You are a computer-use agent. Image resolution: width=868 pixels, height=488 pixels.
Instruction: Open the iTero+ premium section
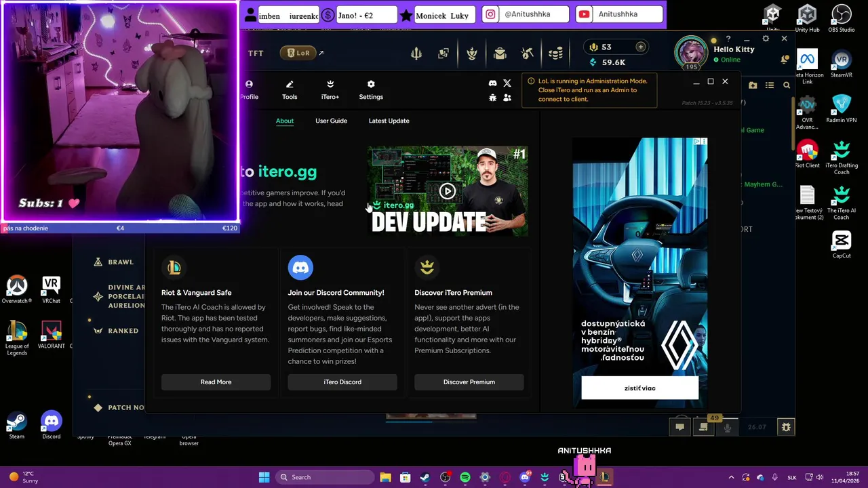330,90
